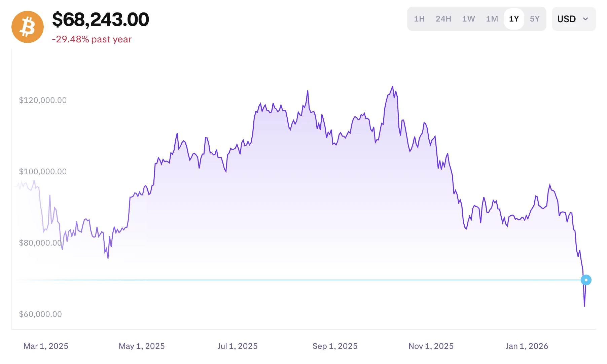Expand currency chevron arrow
Image resolution: width=607 pixels, height=364 pixels.
(585, 19)
